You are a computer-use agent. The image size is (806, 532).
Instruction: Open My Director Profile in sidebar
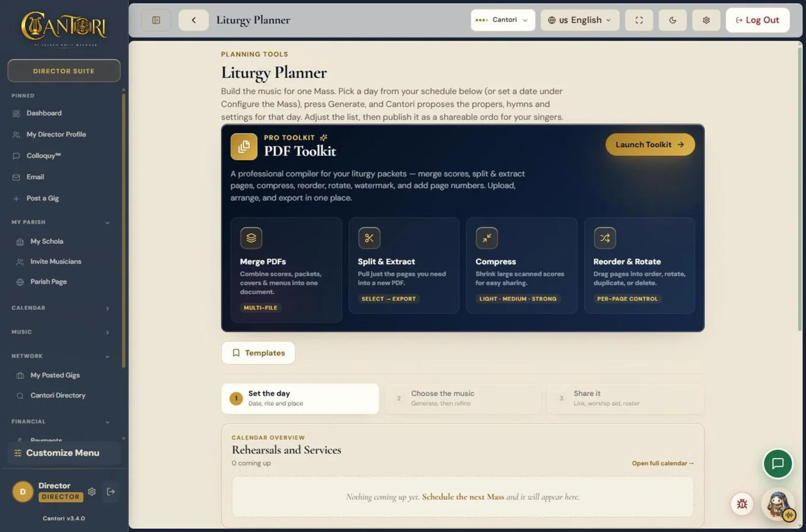pos(56,135)
